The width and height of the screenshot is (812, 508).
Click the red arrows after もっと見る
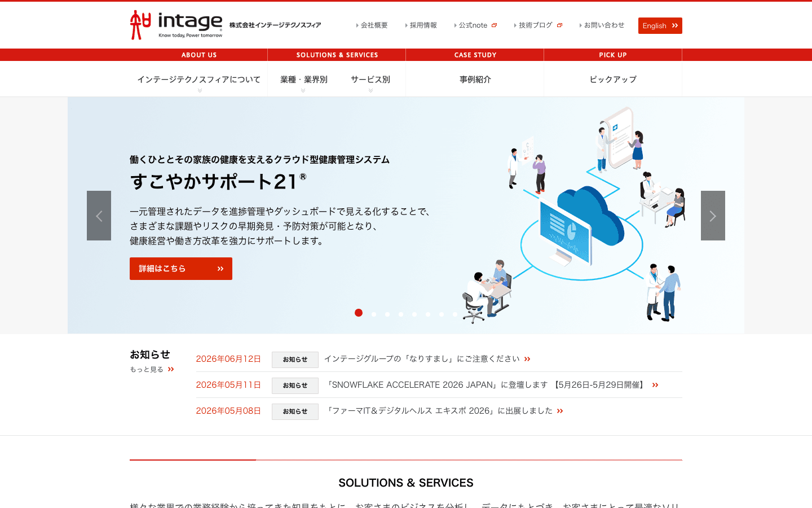tap(171, 369)
